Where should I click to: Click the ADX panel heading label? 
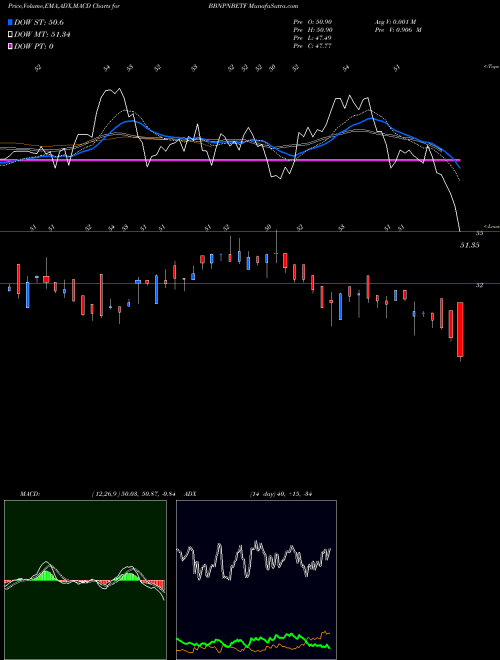coord(191,494)
